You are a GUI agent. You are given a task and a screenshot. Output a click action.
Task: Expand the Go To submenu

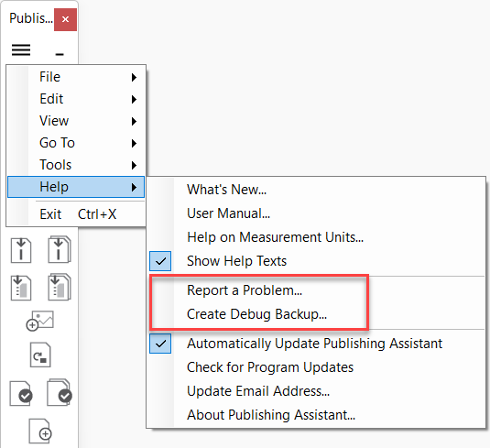point(76,143)
